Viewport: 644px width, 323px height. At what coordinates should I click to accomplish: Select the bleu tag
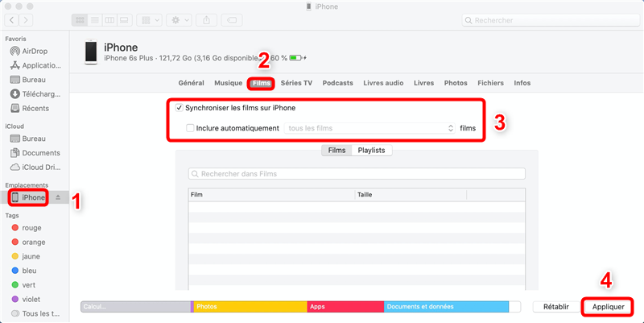(x=24, y=271)
